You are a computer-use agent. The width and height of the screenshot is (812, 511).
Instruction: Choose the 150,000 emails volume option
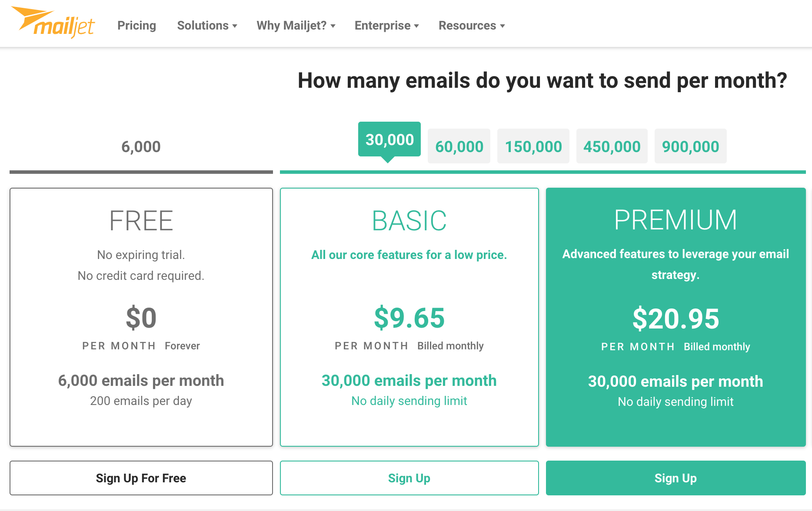pyautogui.click(x=533, y=146)
